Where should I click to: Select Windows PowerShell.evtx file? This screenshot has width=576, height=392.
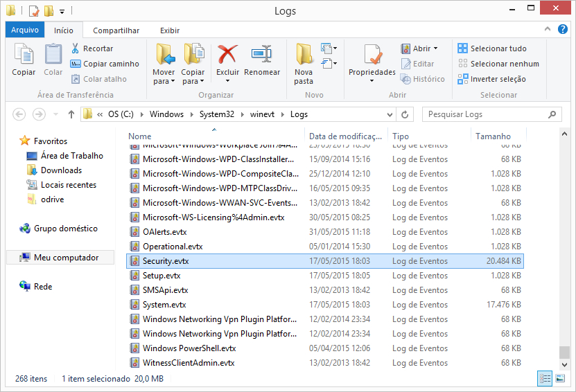click(324, 348)
